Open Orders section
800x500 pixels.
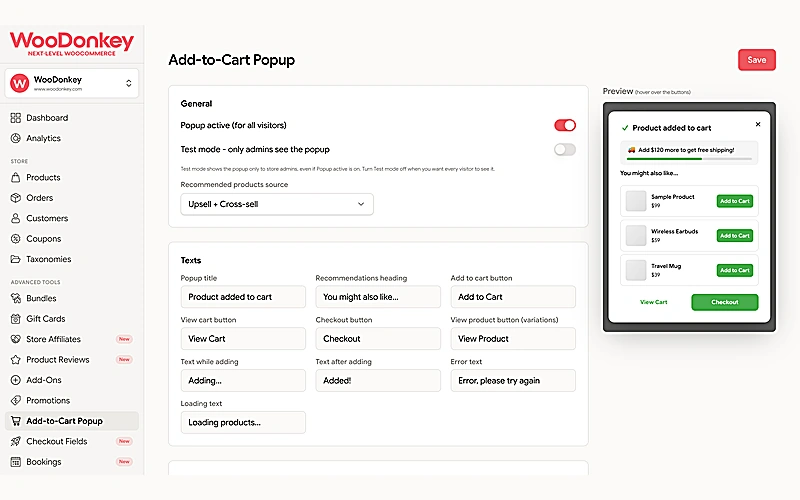tap(72, 198)
